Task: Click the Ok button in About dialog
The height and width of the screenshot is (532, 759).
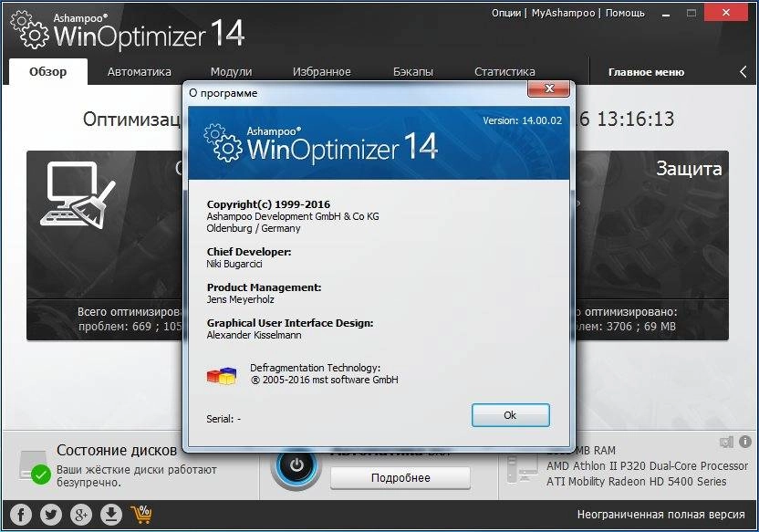Action: [x=510, y=415]
